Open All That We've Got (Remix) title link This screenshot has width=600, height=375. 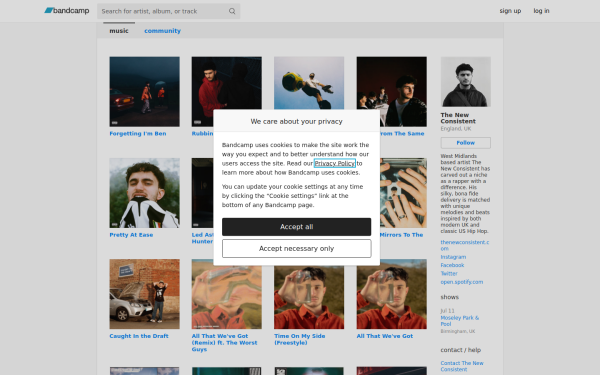click(x=225, y=342)
